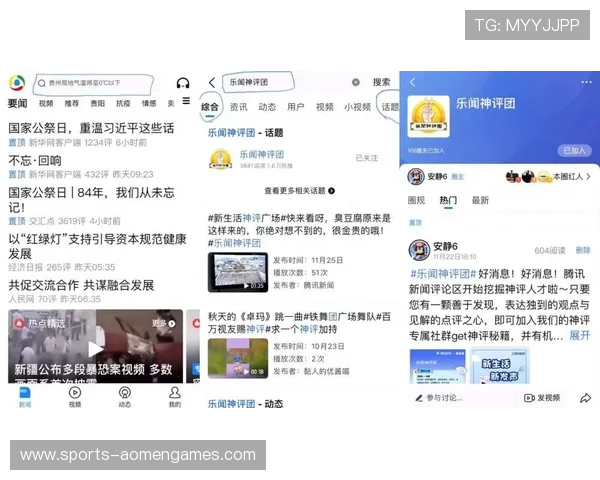Click the #乐闻神评团 hashtag in search result

(234, 243)
